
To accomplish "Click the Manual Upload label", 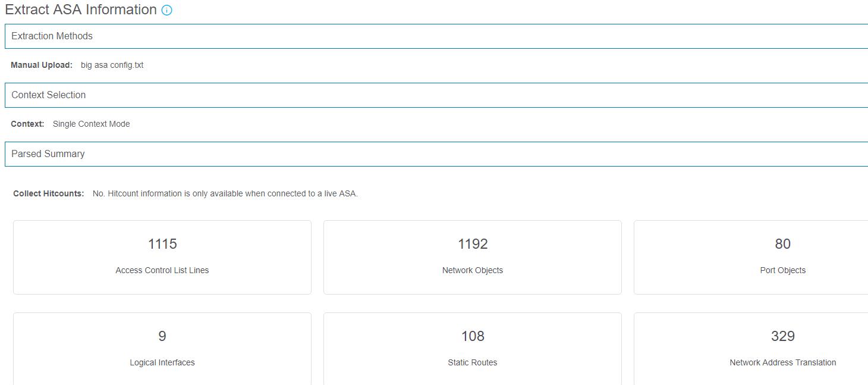I will [x=42, y=65].
